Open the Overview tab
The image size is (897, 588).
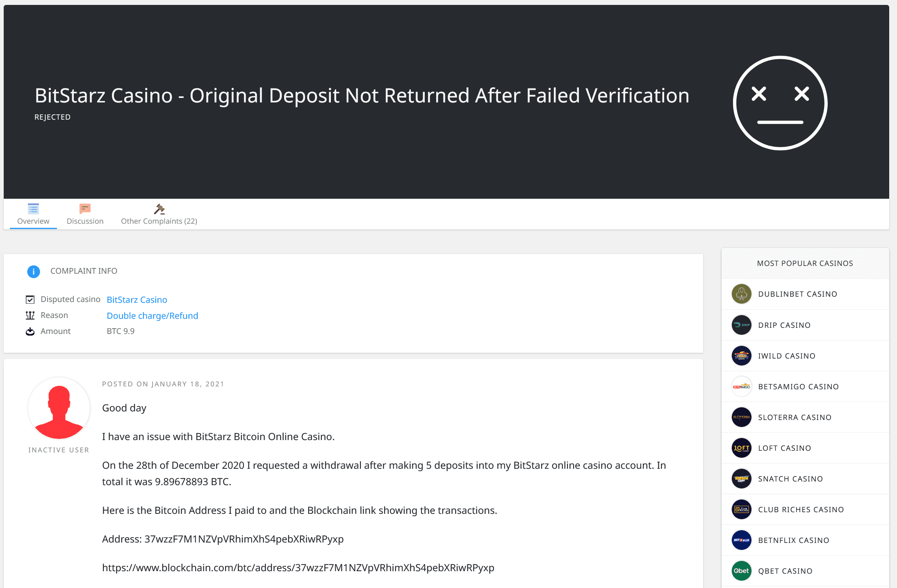[33, 214]
